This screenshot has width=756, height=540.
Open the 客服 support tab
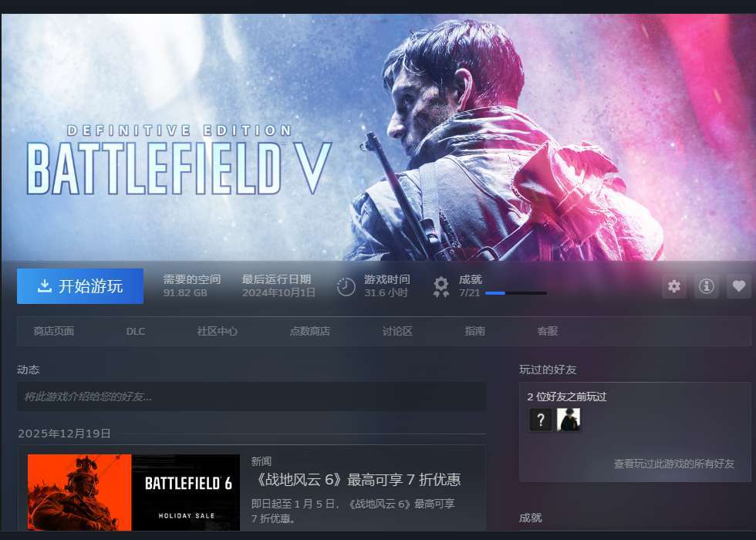coord(547,331)
